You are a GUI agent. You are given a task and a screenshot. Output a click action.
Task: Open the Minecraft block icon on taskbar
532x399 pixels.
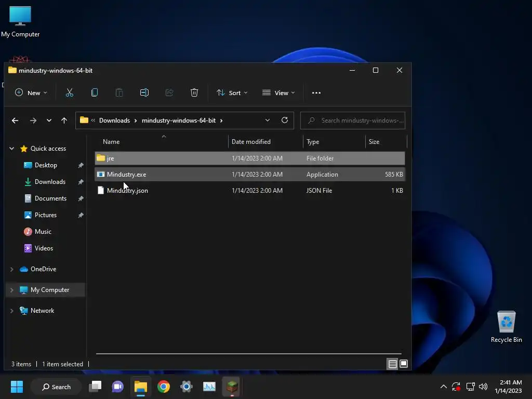232,387
